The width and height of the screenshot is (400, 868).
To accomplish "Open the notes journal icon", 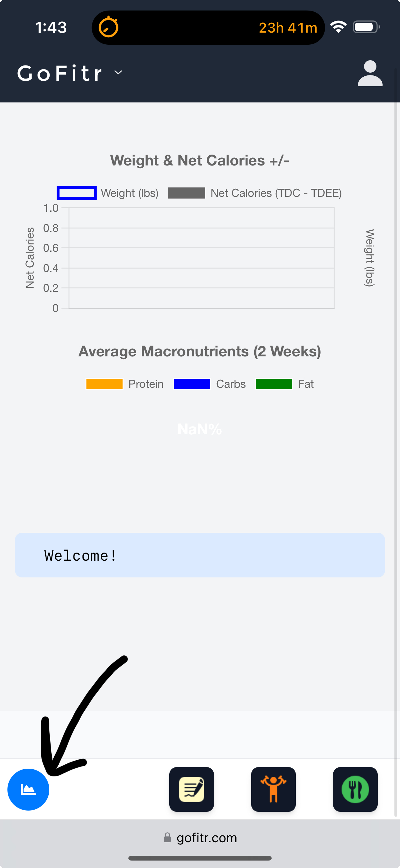I will tap(192, 789).
